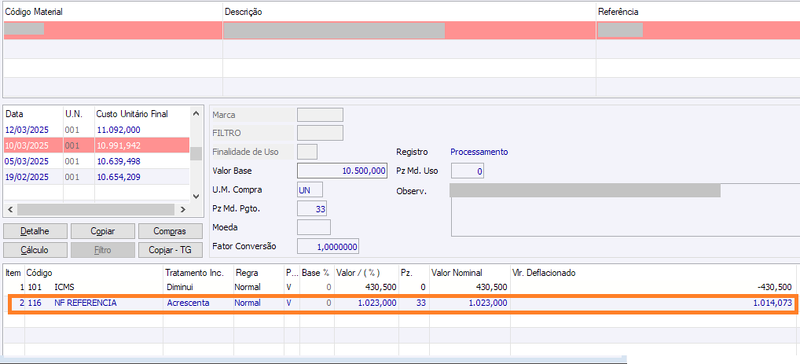The height and width of the screenshot is (364, 800).
Task: Click the Custo Unitário Final column header
Action: point(132,114)
